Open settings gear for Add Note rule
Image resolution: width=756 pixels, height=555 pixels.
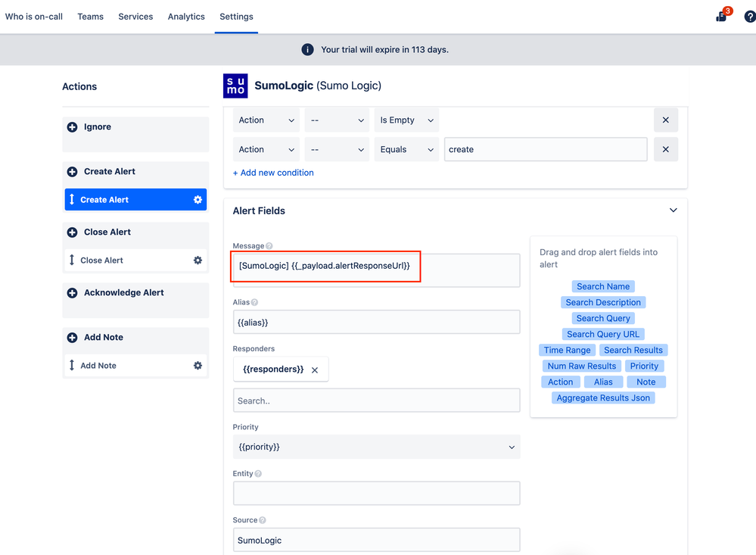tap(198, 366)
